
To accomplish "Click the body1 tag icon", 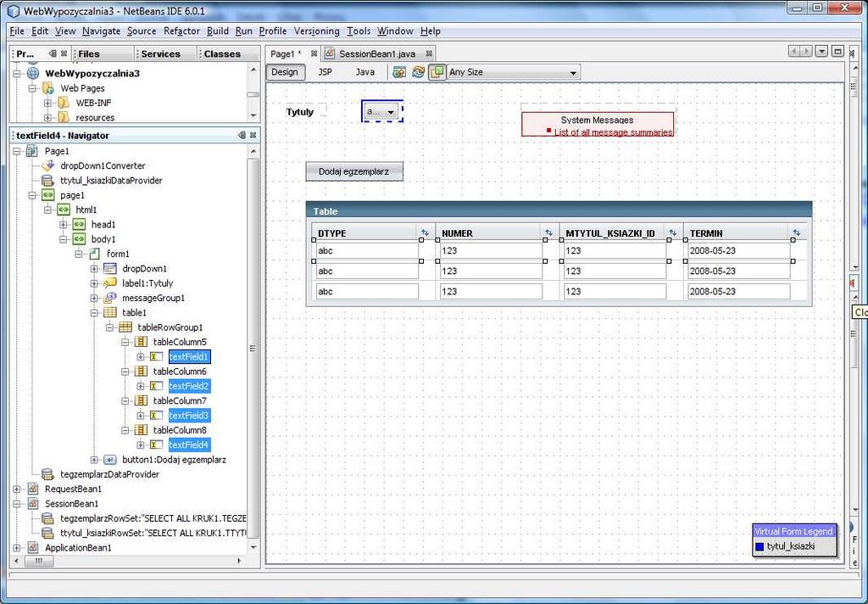I will tap(79, 239).
